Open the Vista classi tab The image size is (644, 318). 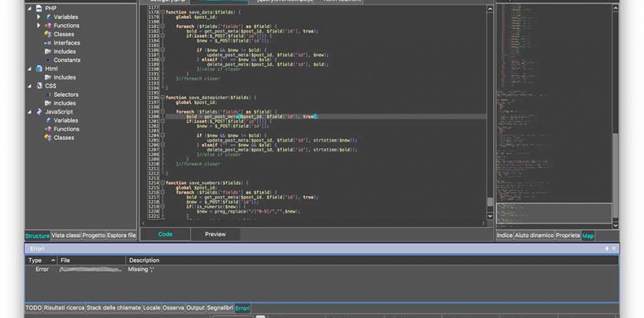[x=65, y=235]
